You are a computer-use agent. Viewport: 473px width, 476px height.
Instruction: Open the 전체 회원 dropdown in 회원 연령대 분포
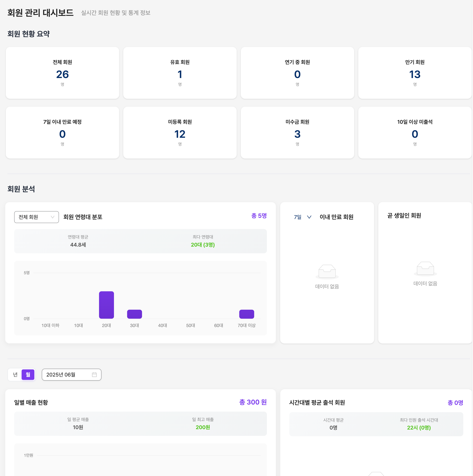click(36, 217)
